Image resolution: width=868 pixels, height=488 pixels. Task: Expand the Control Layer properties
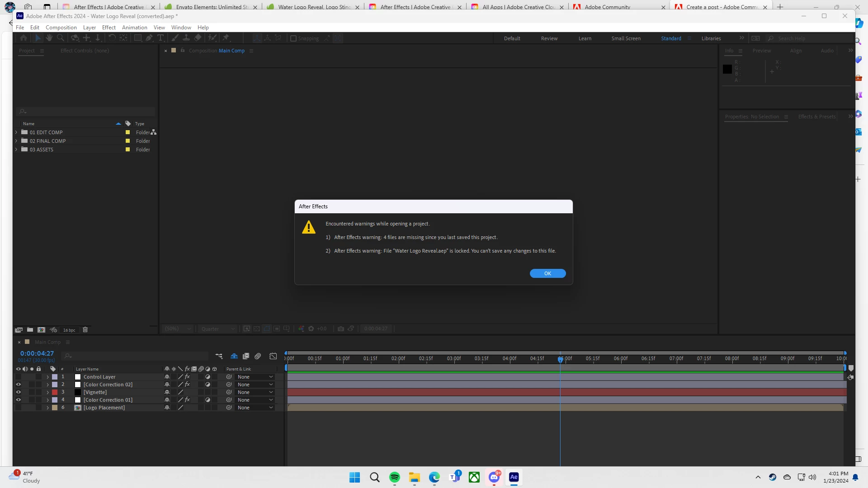pyautogui.click(x=47, y=377)
